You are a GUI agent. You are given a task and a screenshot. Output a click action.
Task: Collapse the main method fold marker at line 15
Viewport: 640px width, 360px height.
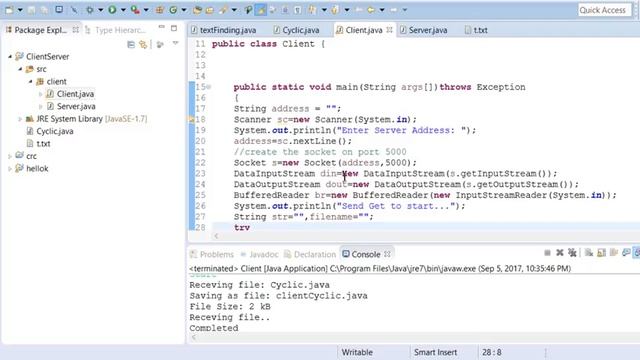pos(209,87)
